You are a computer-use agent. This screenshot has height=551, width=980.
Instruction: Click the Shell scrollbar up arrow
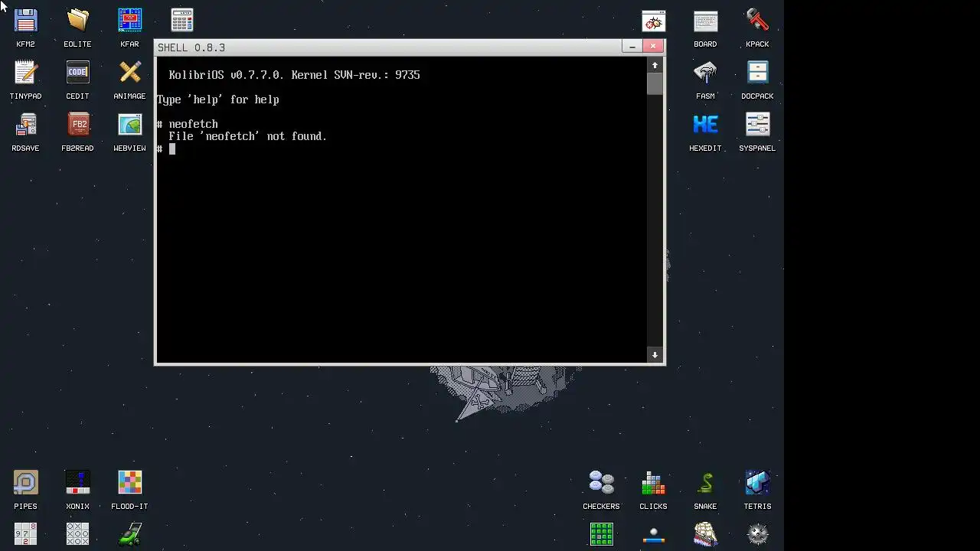tap(655, 65)
